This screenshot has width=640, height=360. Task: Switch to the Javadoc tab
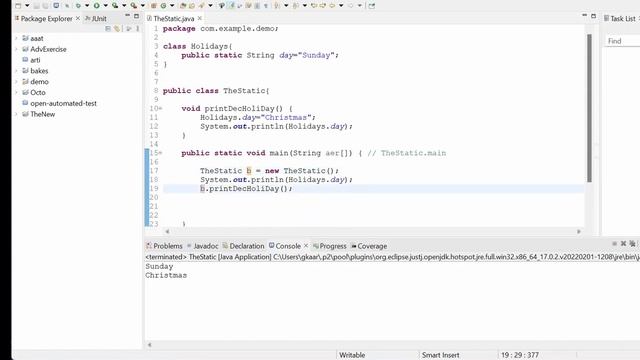(x=202, y=246)
